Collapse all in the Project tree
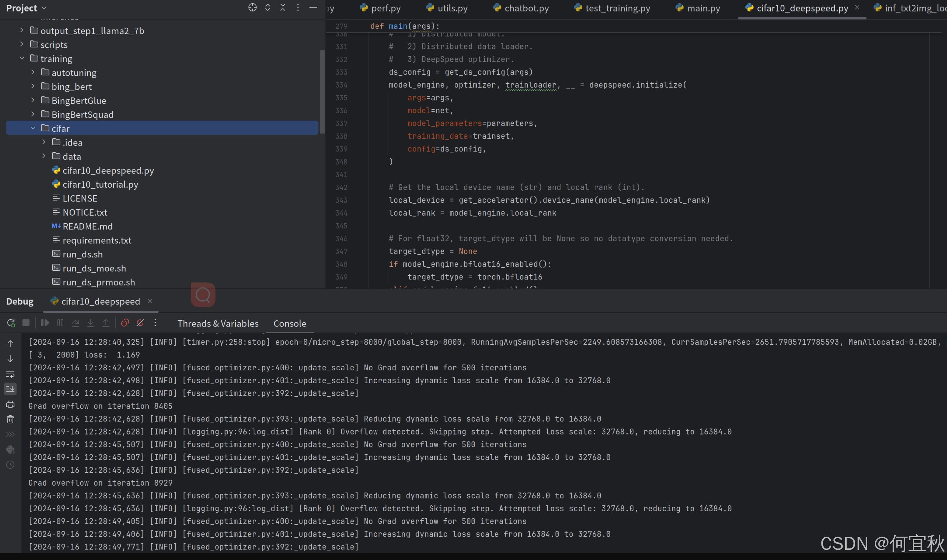The width and height of the screenshot is (947, 560). tap(283, 8)
